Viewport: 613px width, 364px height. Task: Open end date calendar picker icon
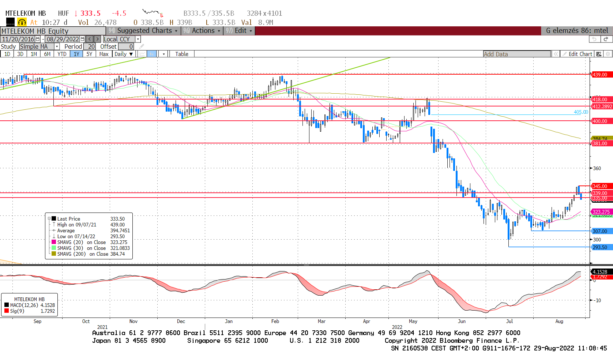click(x=82, y=39)
